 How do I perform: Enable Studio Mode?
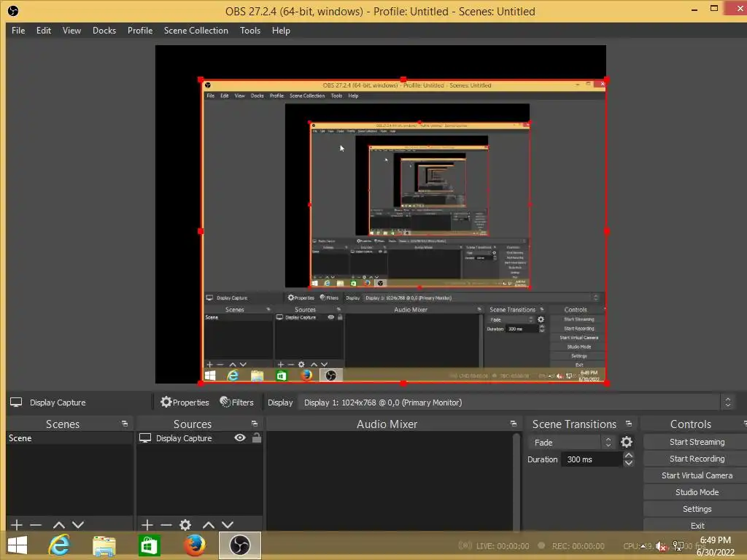click(697, 492)
